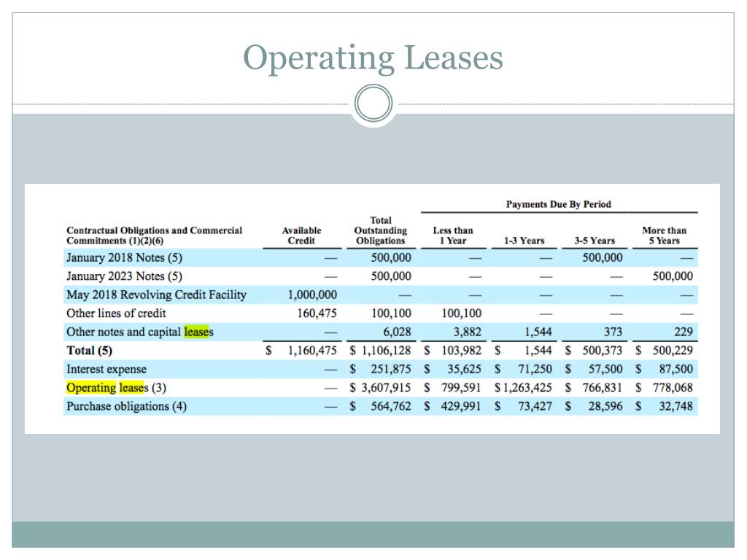The image size is (747, 560).
Task: Select the 766,831 operating leases value
Action: (x=602, y=388)
